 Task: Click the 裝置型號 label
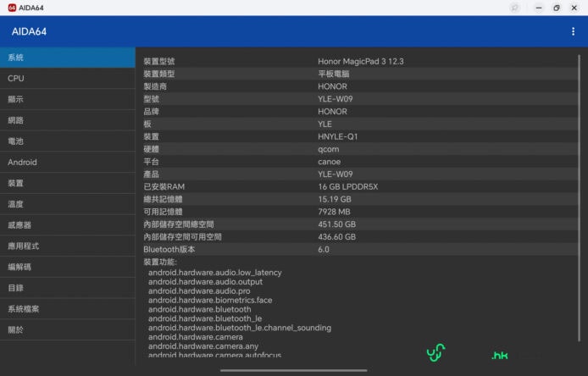coord(159,62)
